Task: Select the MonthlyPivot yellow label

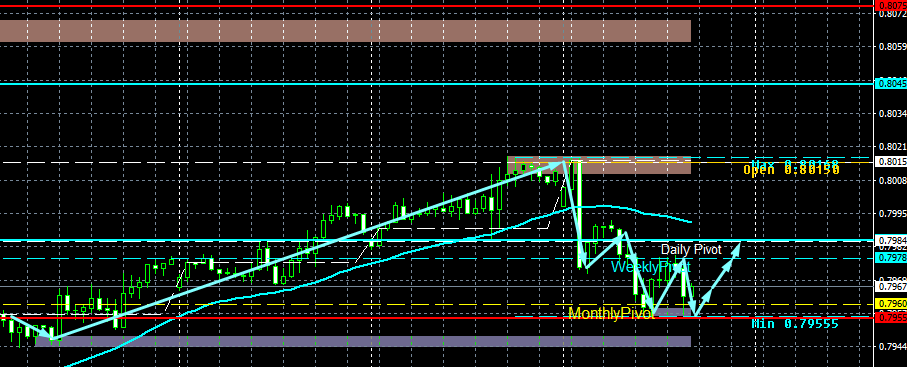Action: [x=611, y=313]
